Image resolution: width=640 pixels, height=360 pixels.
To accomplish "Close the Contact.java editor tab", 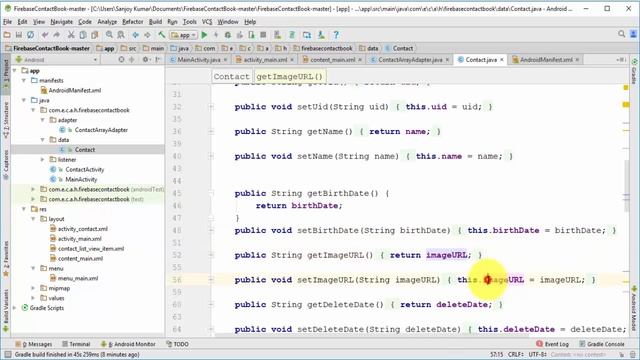I will (x=502, y=60).
